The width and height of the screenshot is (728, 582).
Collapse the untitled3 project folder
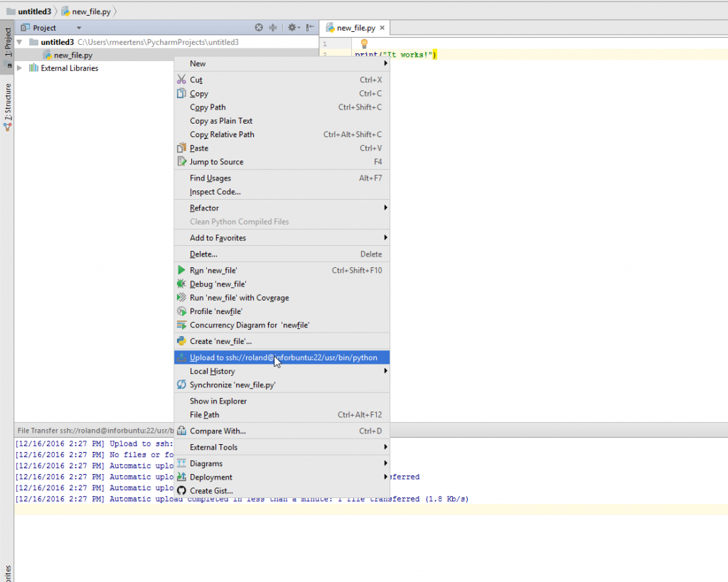[x=20, y=42]
